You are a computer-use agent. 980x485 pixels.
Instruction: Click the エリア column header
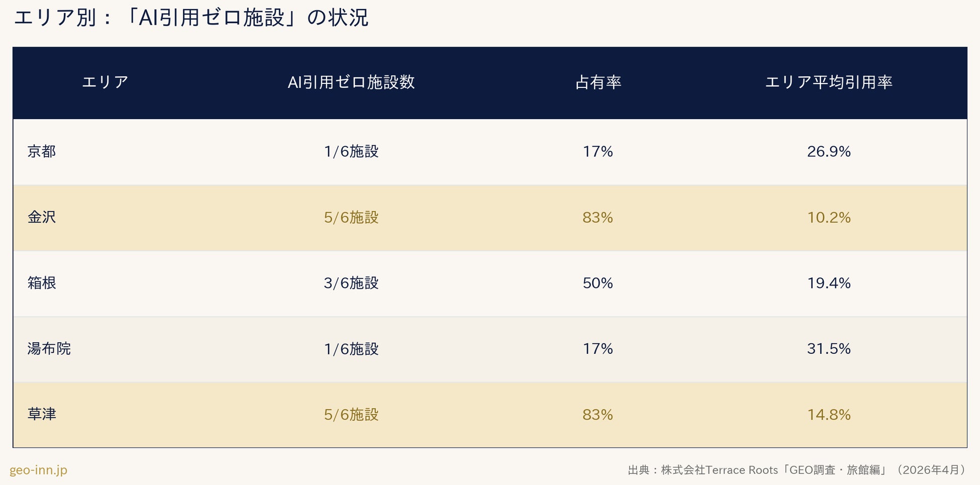pos(106,82)
